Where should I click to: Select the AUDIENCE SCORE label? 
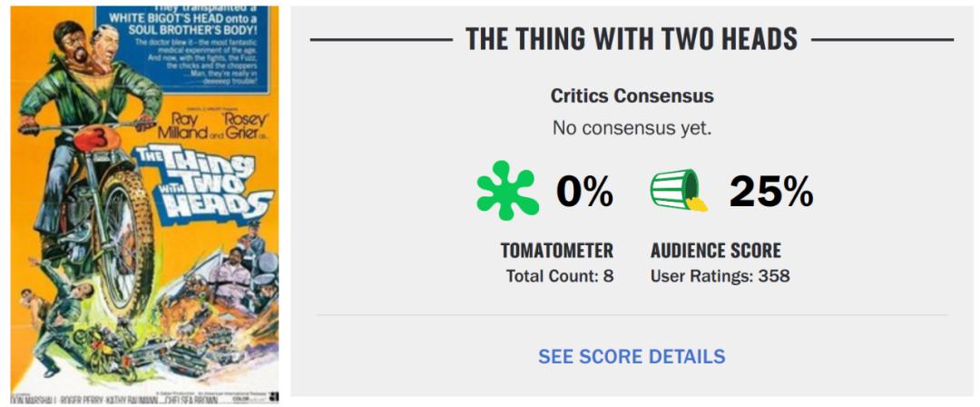(x=716, y=251)
